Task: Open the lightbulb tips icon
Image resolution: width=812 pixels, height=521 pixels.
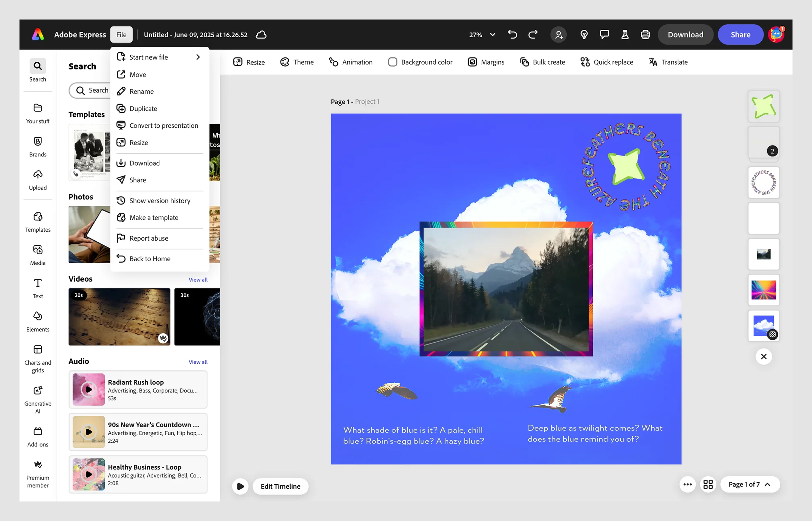Action: point(584,35)
